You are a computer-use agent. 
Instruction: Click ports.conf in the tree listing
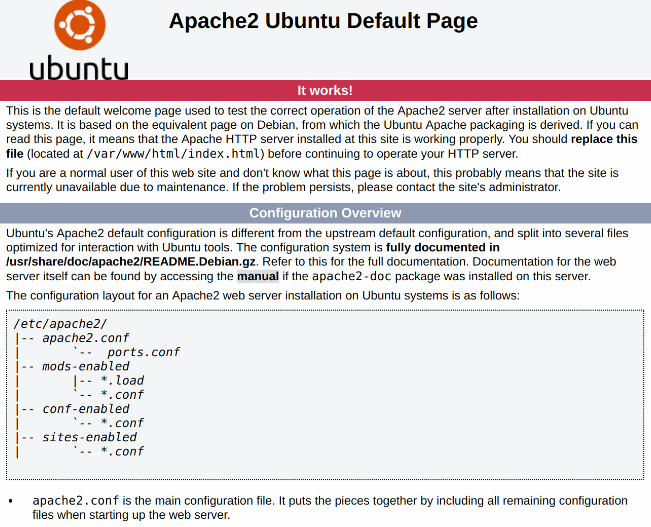143,352
